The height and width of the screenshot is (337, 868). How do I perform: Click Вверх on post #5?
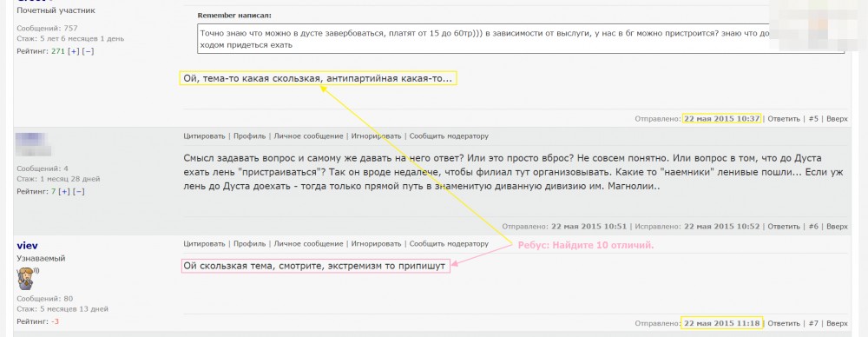(837, 119)
